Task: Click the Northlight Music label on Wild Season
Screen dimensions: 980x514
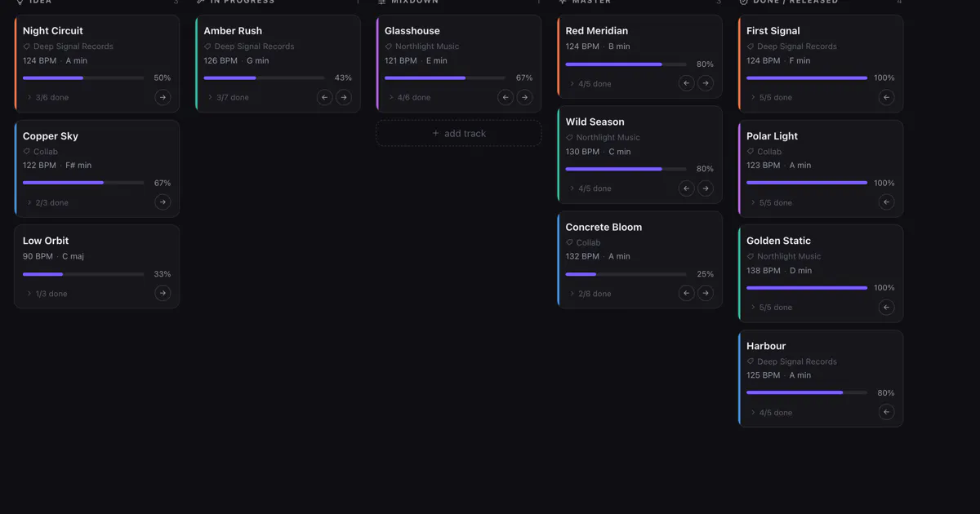Action: [608, 137]
